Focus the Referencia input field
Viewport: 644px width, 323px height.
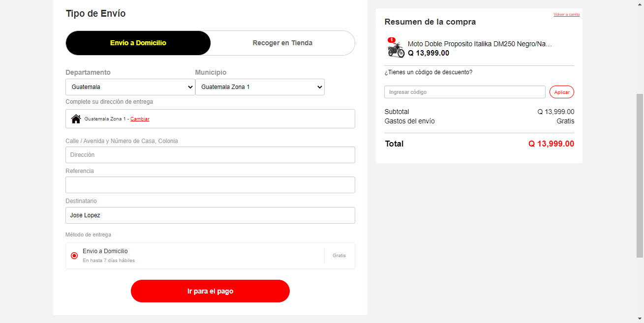[210, 185]
